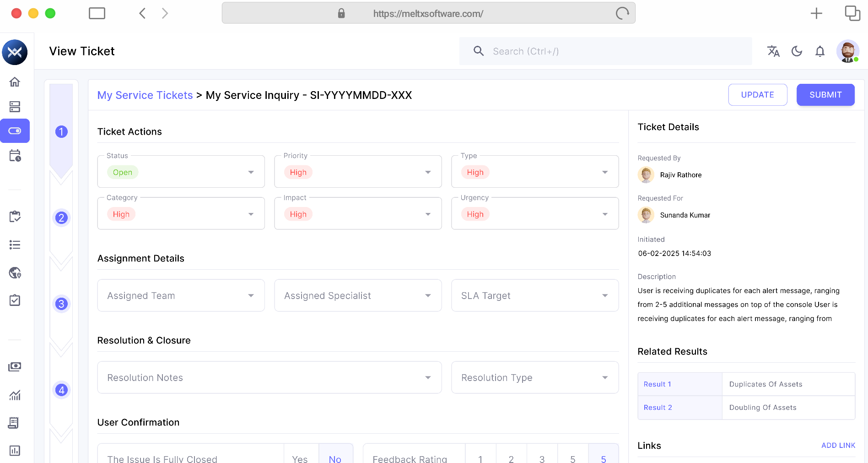Toggle dark mode with the moon icon
The width and height of the screenshot is (868, 463).
[797, 51]
